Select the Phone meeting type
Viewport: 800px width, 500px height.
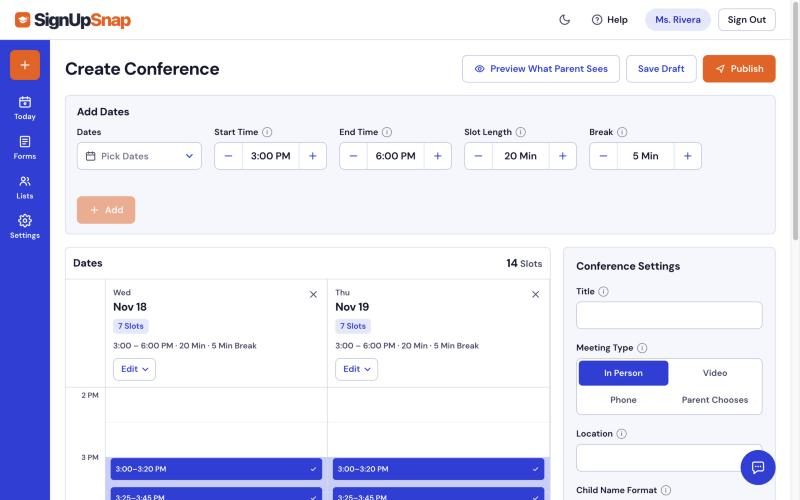(x=623, y=400)
